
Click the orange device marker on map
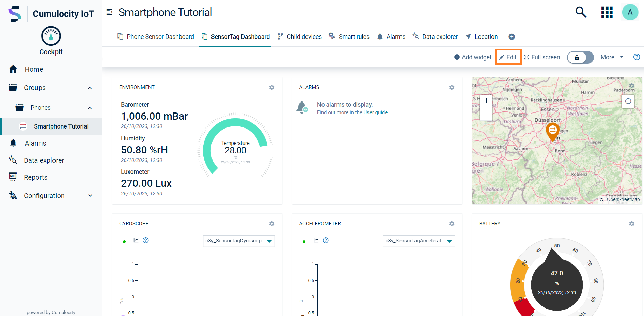pos(553,132)
